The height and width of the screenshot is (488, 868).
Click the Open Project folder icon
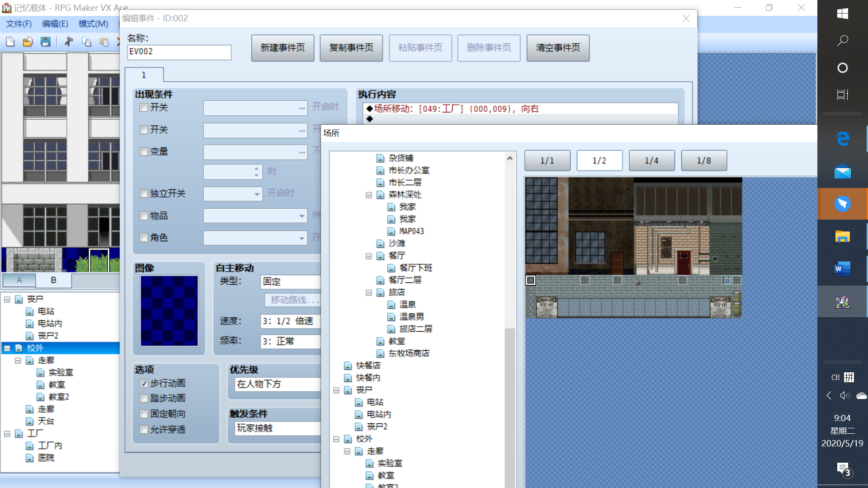coord(28,42)
